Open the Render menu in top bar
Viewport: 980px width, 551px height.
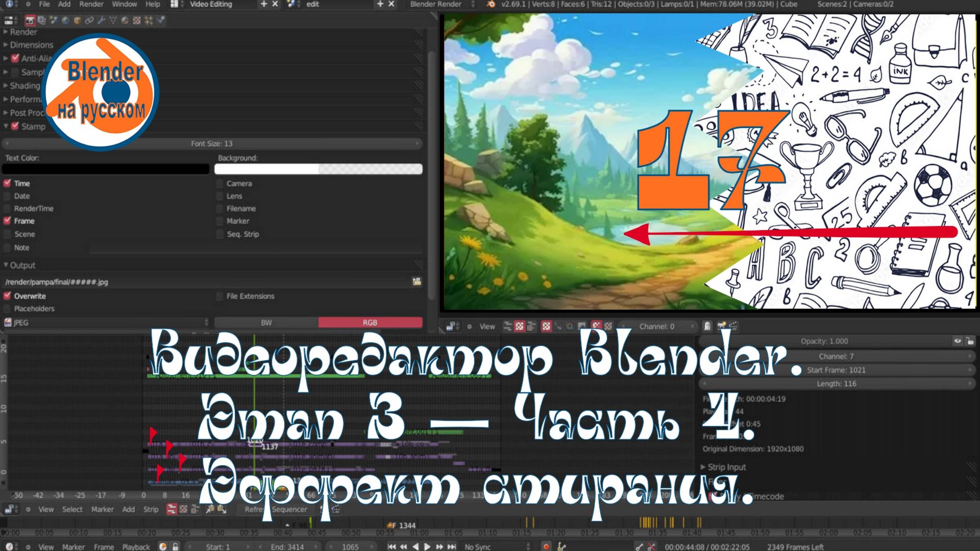pos(91,4)
